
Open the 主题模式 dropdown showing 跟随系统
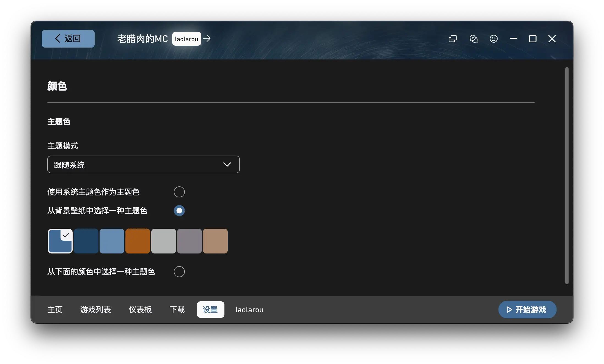(144, 164)
